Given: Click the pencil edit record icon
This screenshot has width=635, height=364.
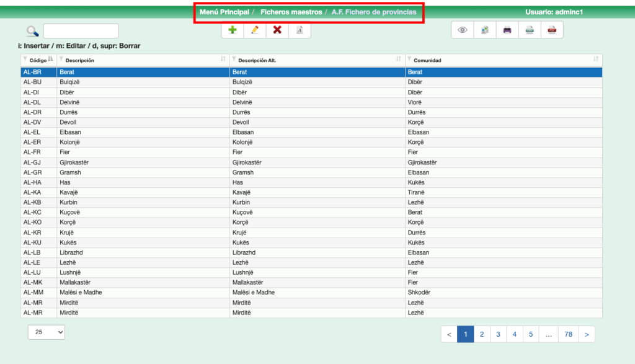Looking at the screenshot, I should click(255, 30).
